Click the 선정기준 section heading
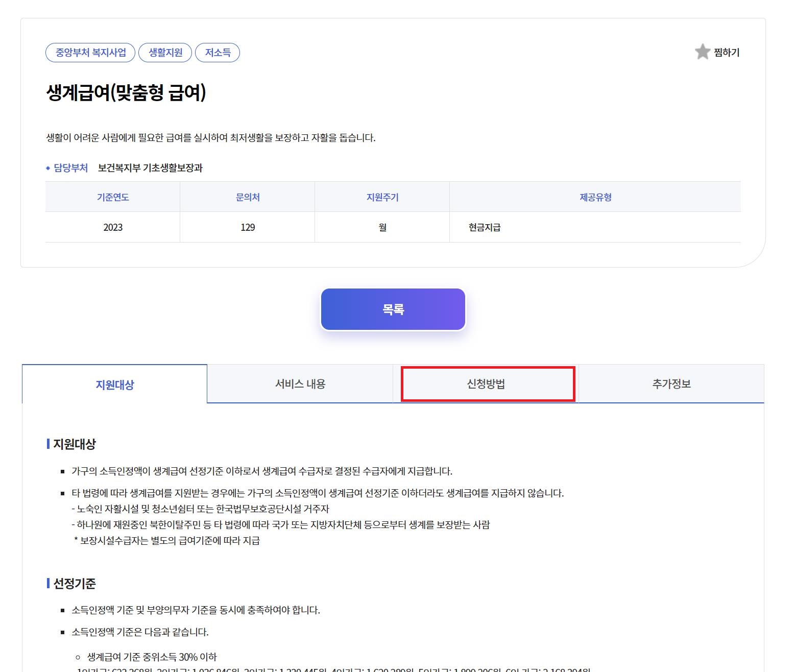 (x=75, y=584)
